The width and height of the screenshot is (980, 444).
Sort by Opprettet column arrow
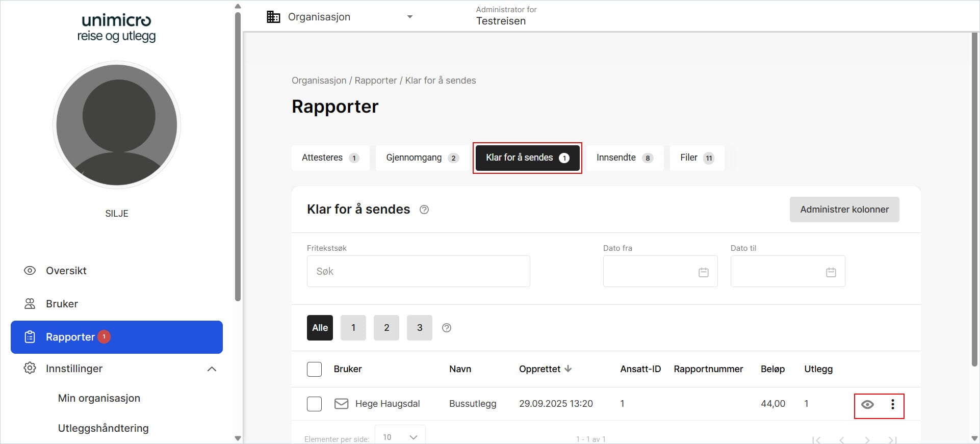569,369
